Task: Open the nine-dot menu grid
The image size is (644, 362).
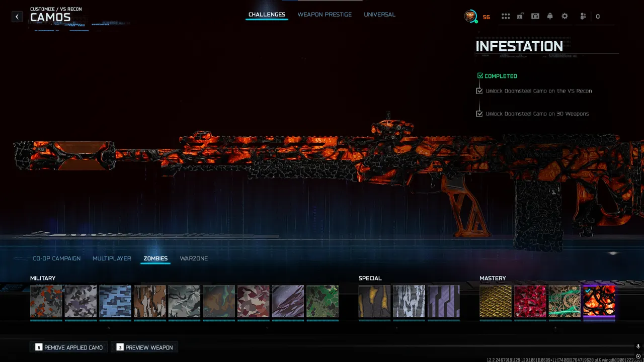Action: [506, 17]
